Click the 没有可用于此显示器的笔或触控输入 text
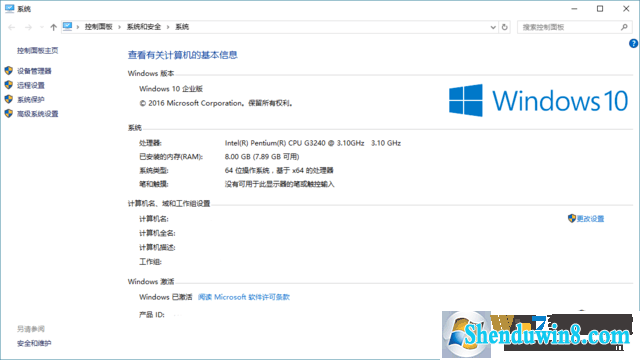This screenshot has height=360, width=640. point(280,184)
